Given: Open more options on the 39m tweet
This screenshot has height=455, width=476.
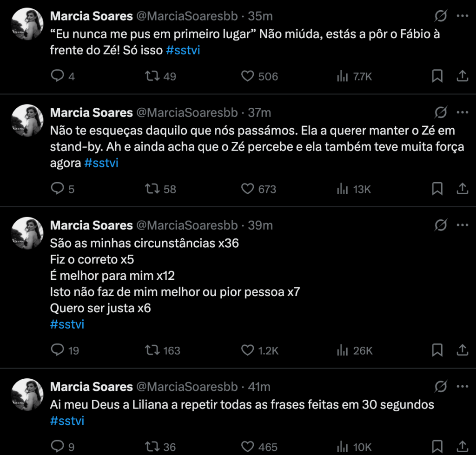Looking at the screenshot, I should 463,225.
